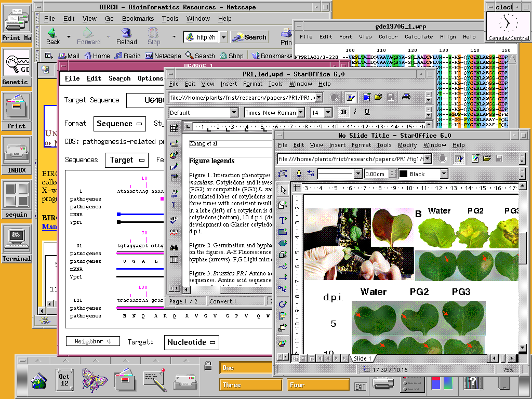Switch to workspace Three in the panel

pos(251,385)
